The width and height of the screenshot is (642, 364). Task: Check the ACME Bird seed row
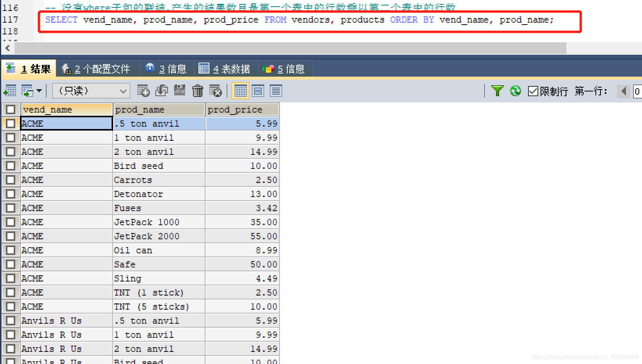tap(11, 166)
